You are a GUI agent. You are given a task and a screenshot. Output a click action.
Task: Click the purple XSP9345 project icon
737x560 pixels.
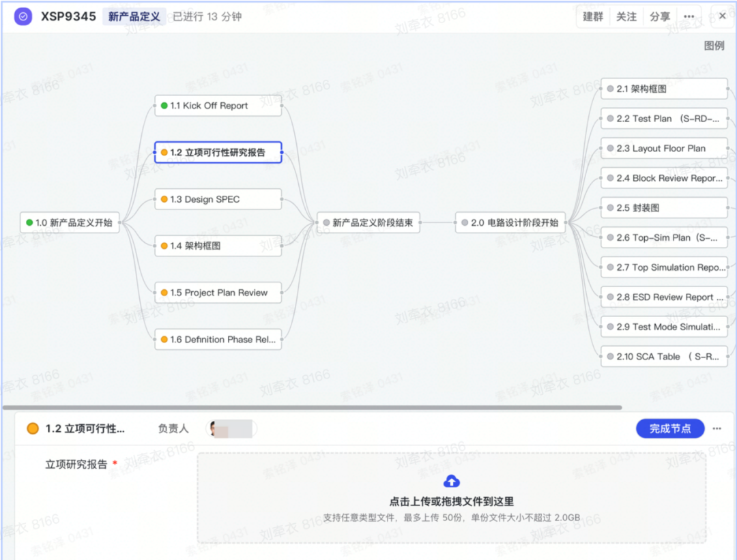[x=23, y=17]
